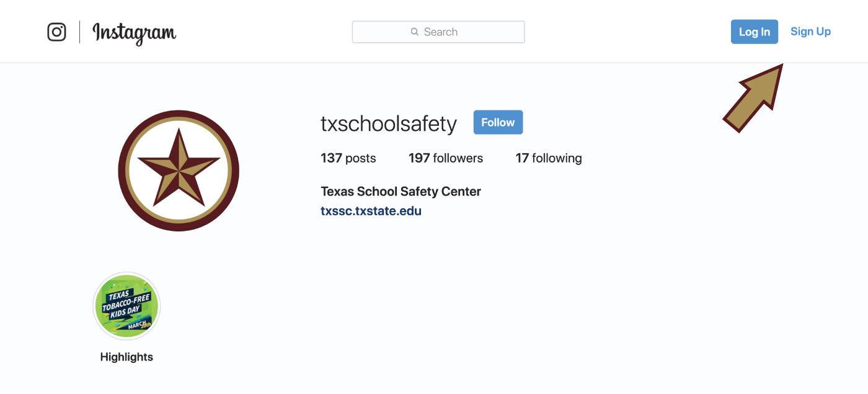This screenshot has height=394, width=868.
Task: Open the 197 followers list
Action: point(446,158)
